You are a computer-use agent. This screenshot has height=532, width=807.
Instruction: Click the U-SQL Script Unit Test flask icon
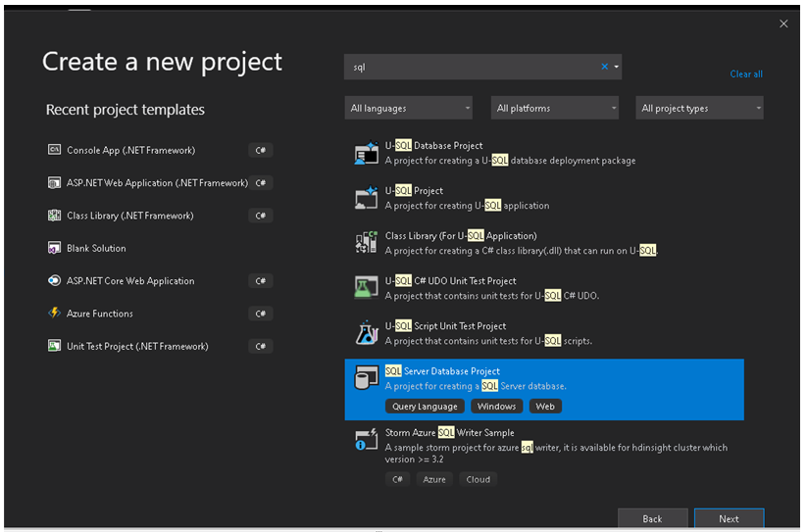coord(367,332)
